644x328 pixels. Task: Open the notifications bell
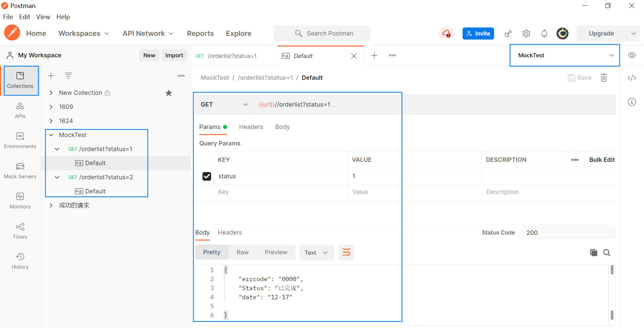point(544,34)
